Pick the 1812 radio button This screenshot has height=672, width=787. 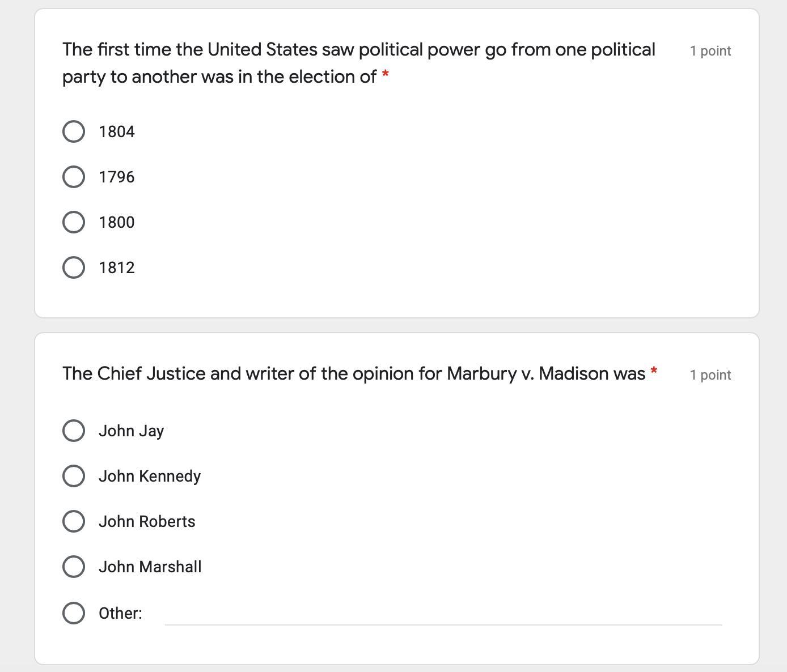[x=74, y=267]
